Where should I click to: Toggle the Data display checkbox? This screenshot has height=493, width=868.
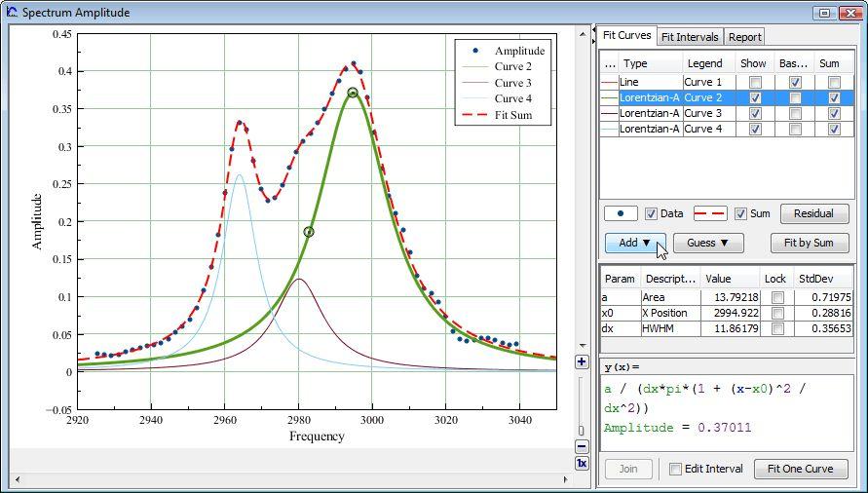coord(651,213)
